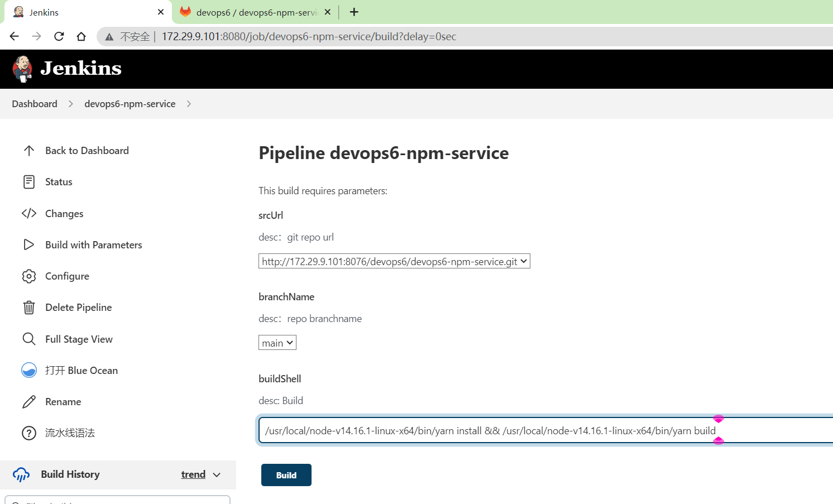Click the Rename pencil icon
Image resolution: width=833 pixels, height=504 pixels.
click(x=29, y=402)
